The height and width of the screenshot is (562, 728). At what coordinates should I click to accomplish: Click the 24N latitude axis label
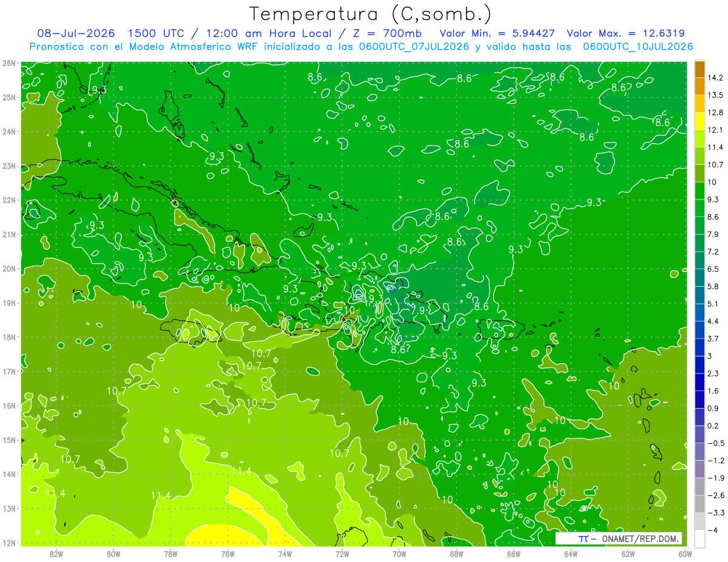8,132
